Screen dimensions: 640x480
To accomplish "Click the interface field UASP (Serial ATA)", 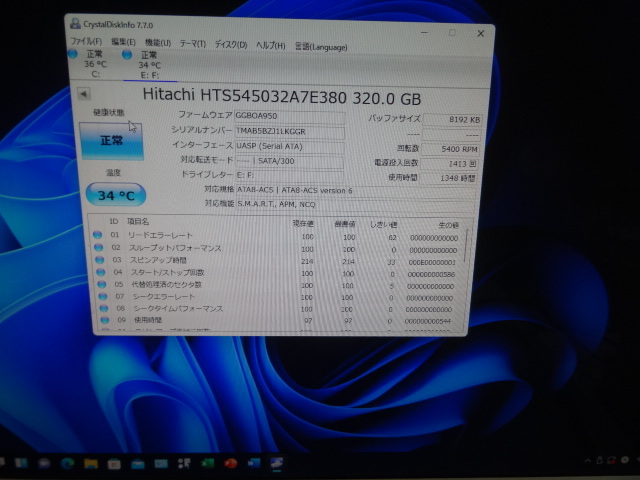I will point(289,146).
